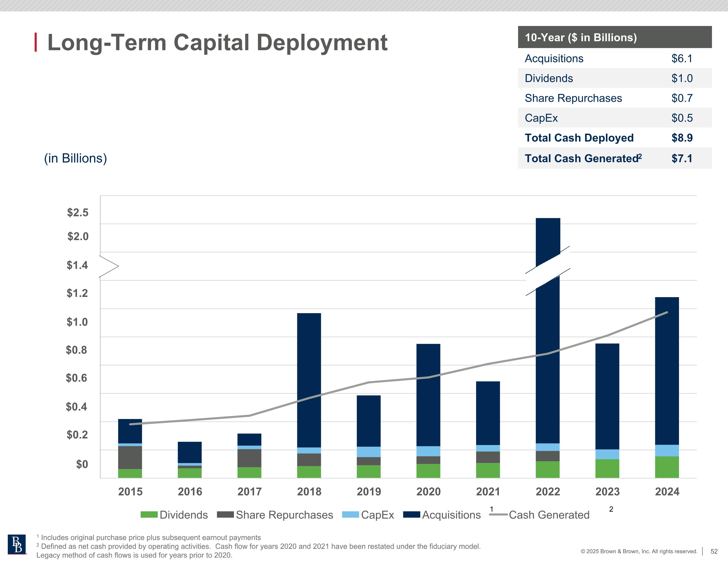This screenshot has width=728, height=562.
Task: Click the 2015 share repurchases gray segment
Action: click(x=130, y=457)
